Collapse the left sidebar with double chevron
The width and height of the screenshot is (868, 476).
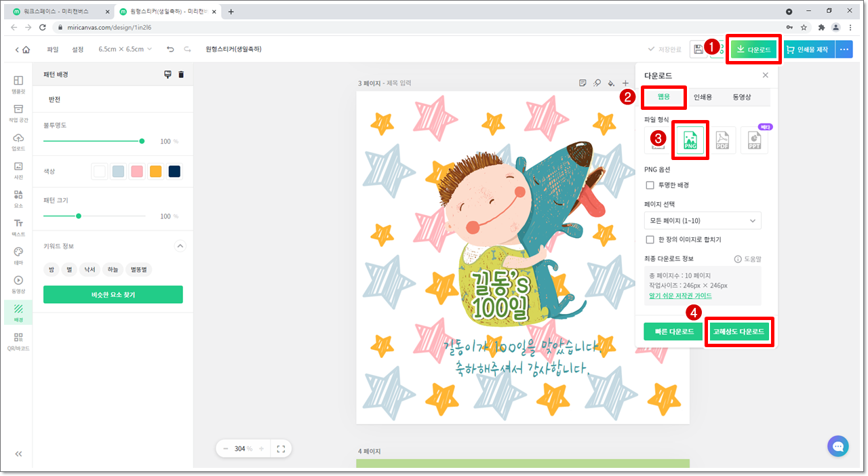tap(18, 454)
